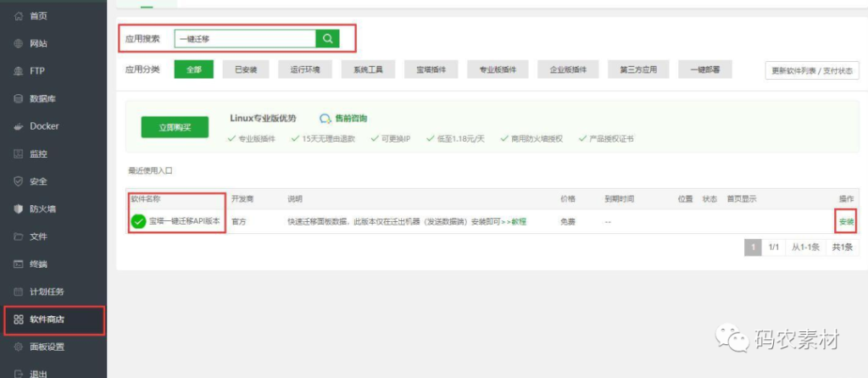Click 更新软件列表 / 支付状态 button
Screen dimensions: 868x378
pos(813,70)
